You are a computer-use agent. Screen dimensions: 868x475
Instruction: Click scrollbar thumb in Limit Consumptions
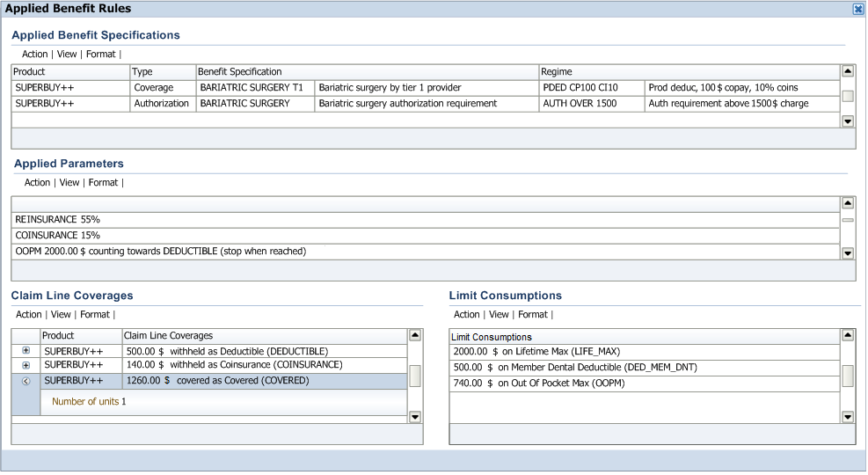(848, 376)
